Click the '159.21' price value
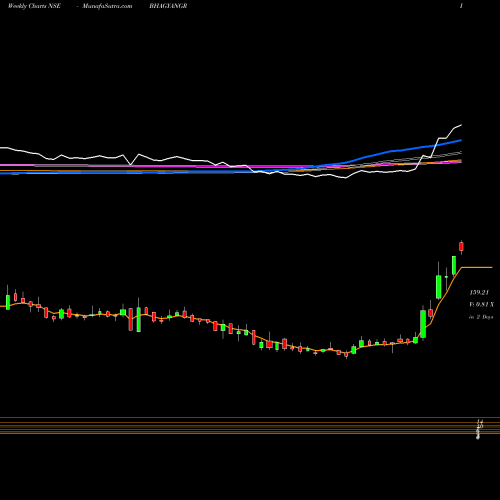This screenshot has width=500, height=500. pos(479,292)
